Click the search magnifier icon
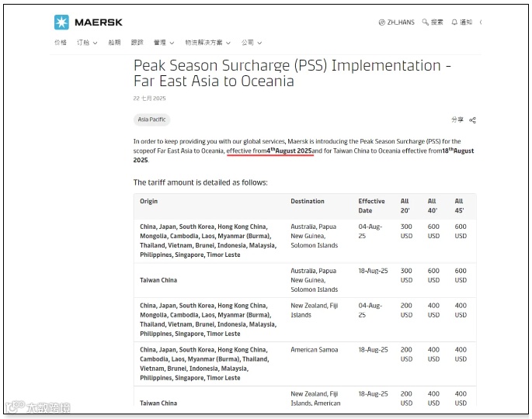532x419 pixels. (425, 23)
